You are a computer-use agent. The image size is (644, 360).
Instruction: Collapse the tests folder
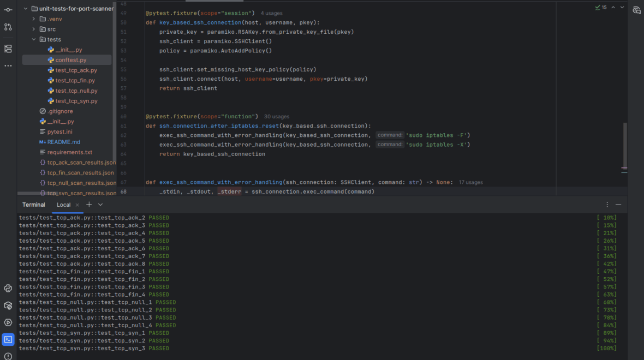click(34, 40)
